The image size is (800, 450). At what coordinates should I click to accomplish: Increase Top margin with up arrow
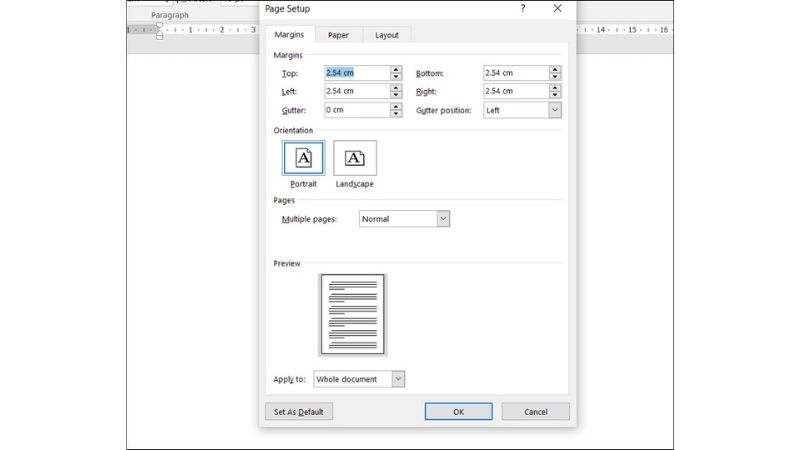pyautogui.click(x=396, y=69)
